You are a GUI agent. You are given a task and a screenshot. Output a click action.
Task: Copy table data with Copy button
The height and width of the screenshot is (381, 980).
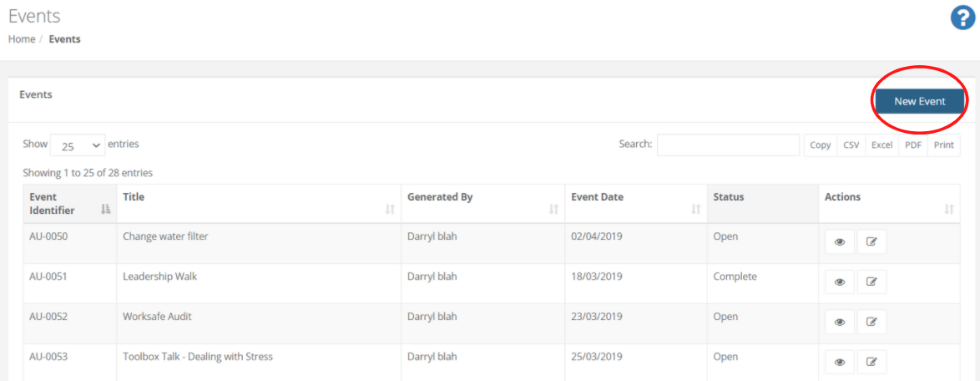click(820, 145)
